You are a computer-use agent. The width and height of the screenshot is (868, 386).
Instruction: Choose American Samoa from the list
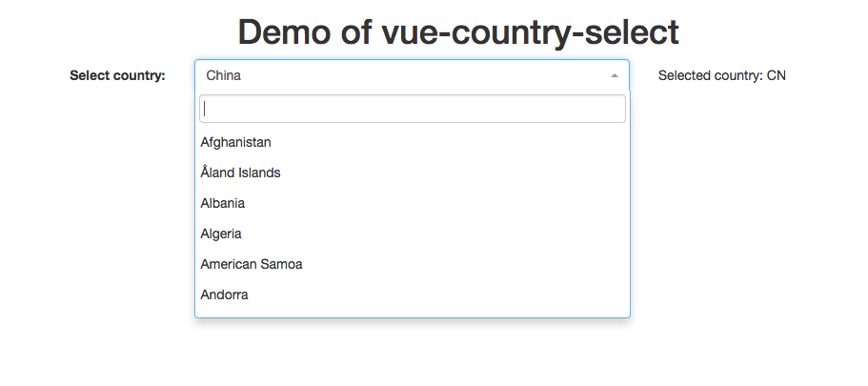[252, 264]
